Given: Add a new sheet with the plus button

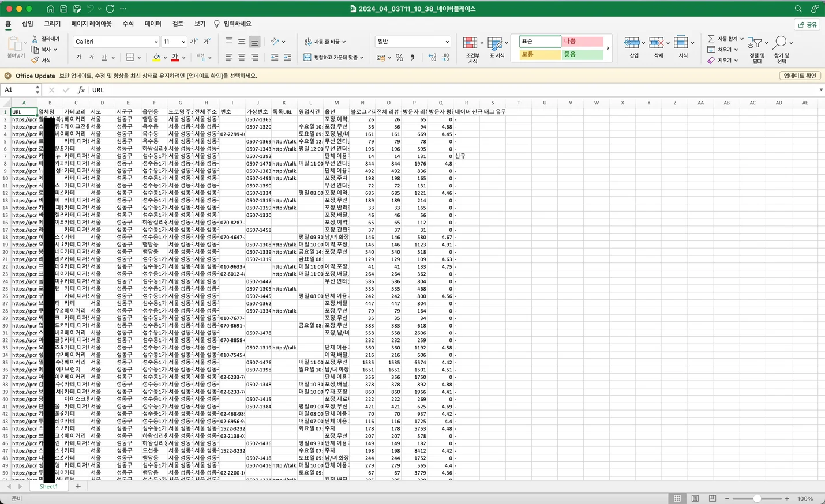Looking at the screenshot, I should 78,486.
